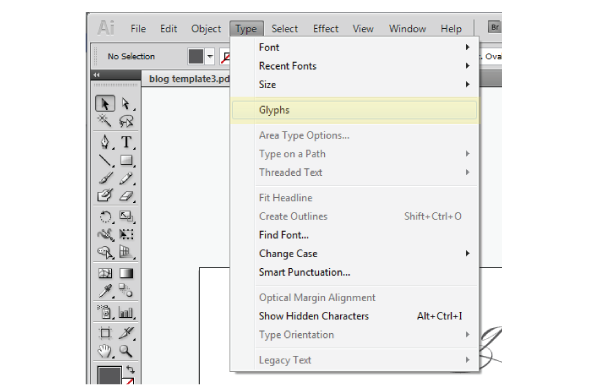Select the Paintbrush tool
The height and width of the screenshot is (387, 610).
coord(105,178)
